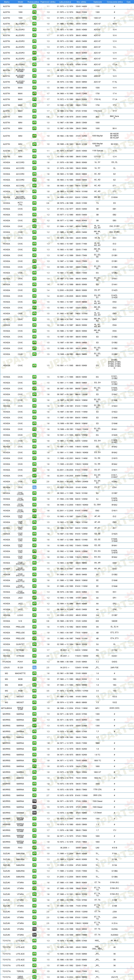Click the petrol icon in Austin Mini 0.8 row

(34, 117)
